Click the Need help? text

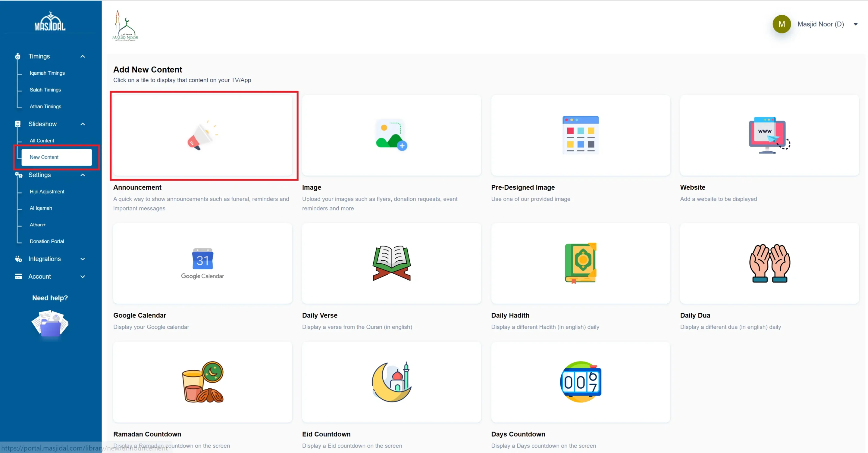coord(50,298)
